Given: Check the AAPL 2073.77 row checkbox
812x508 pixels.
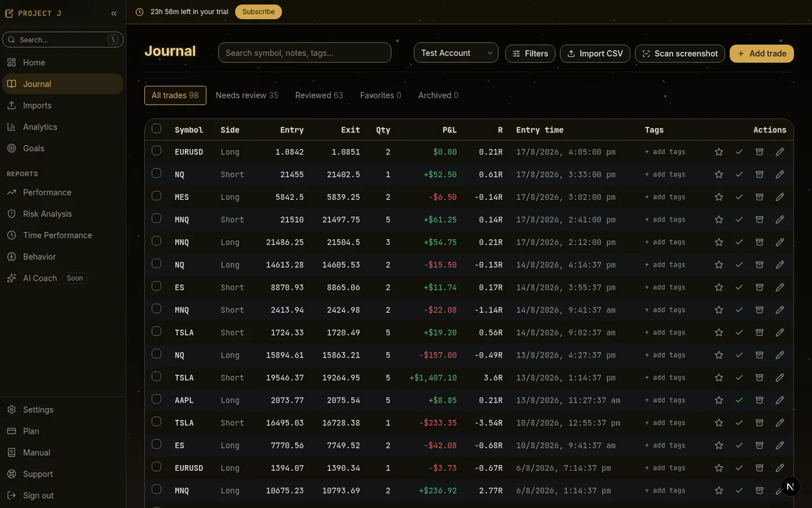Looking at the screenshot, I should coord(157,399).
